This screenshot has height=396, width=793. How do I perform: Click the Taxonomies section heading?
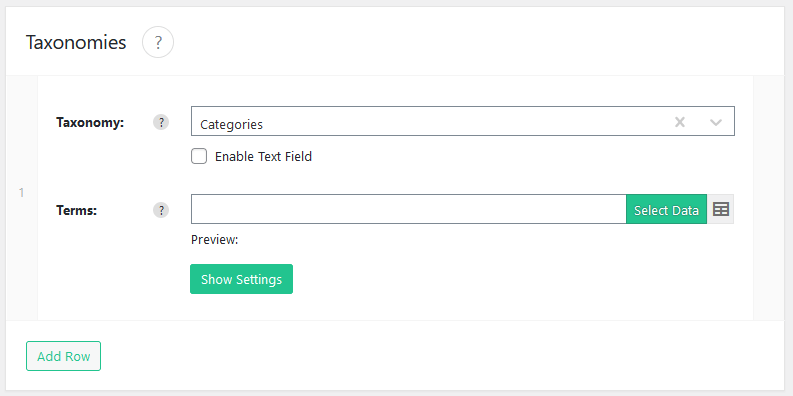click(x=76, y=42)
